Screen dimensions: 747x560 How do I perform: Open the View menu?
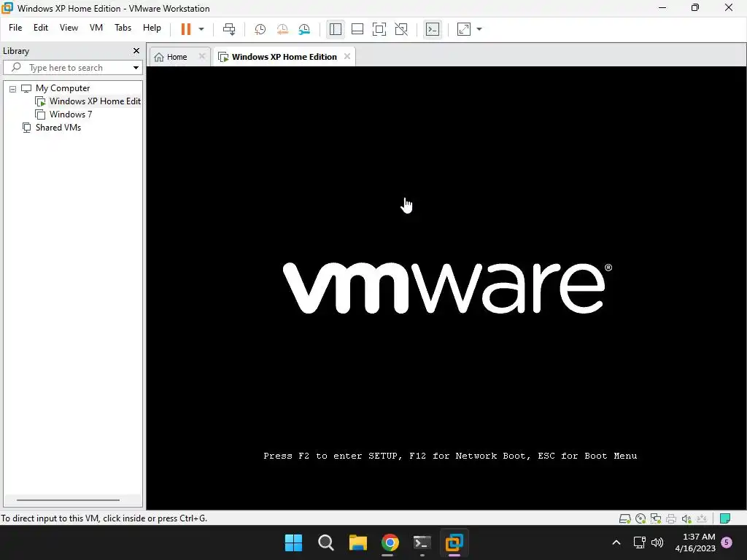coord(69,28)
